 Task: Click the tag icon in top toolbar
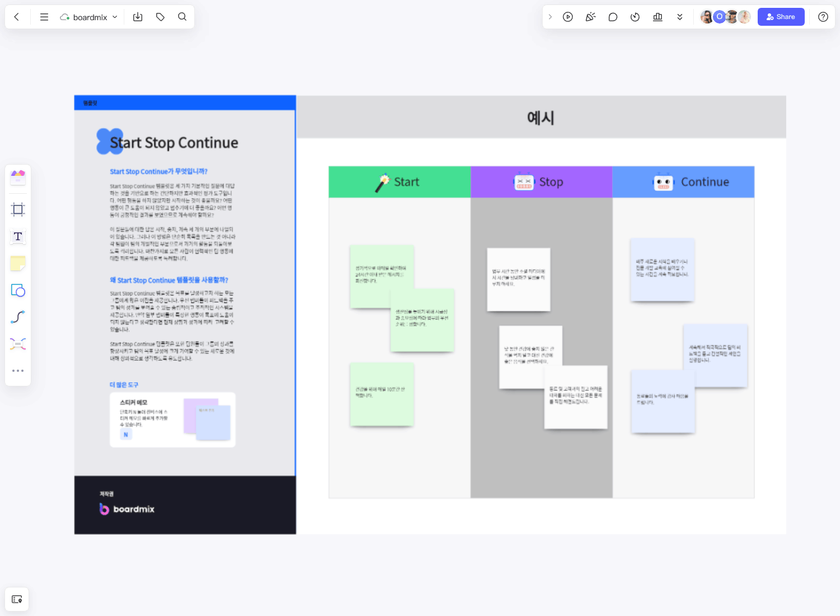tap(160, 17)
